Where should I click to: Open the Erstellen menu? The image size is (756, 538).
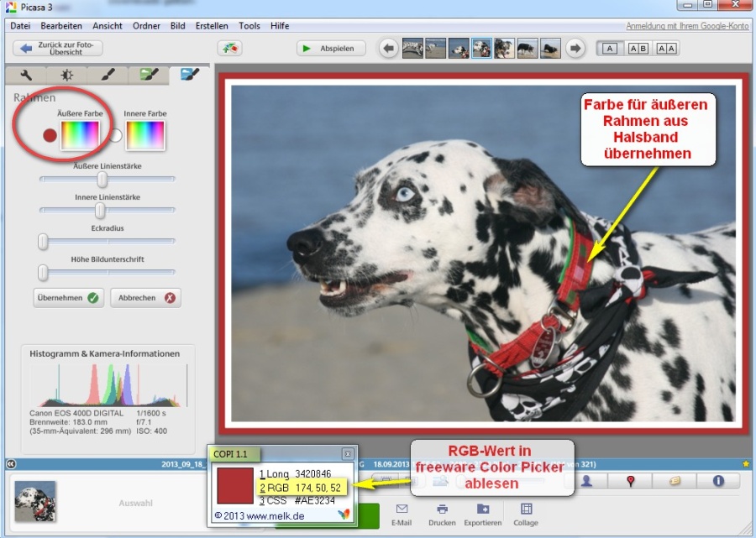(x=212, y=26)
